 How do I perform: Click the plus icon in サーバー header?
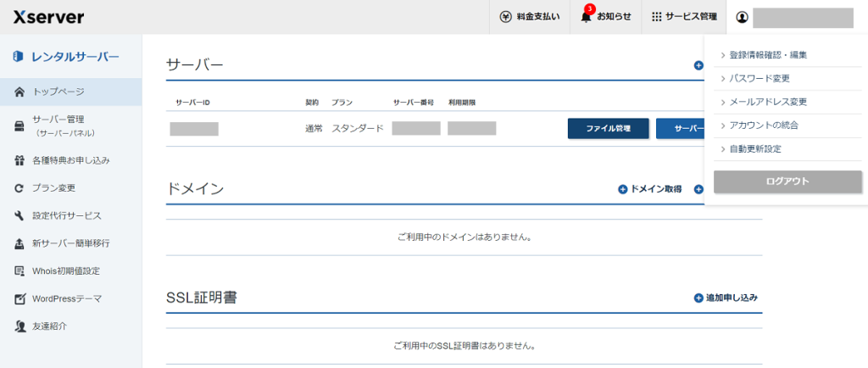[x=698, y=66]
